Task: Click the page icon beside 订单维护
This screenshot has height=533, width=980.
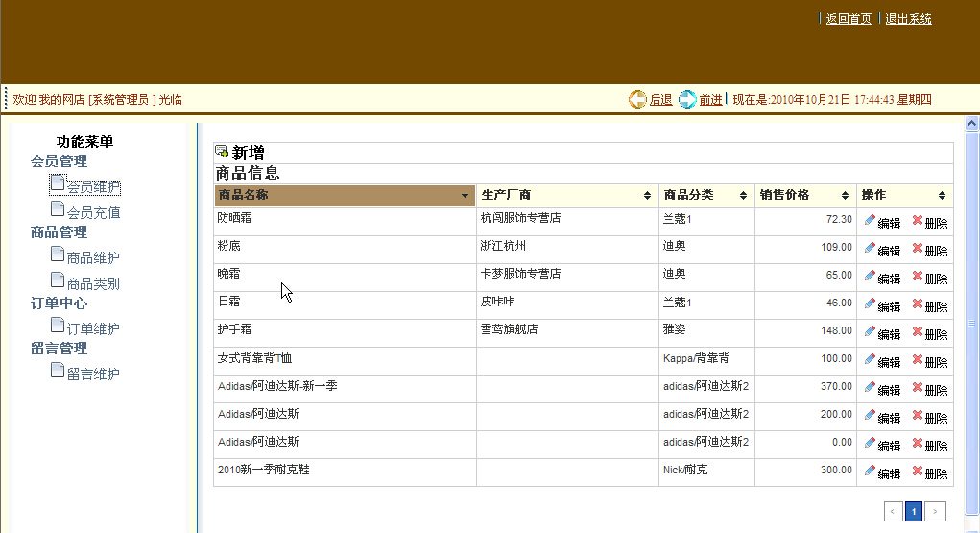Action: coord(57,325)
